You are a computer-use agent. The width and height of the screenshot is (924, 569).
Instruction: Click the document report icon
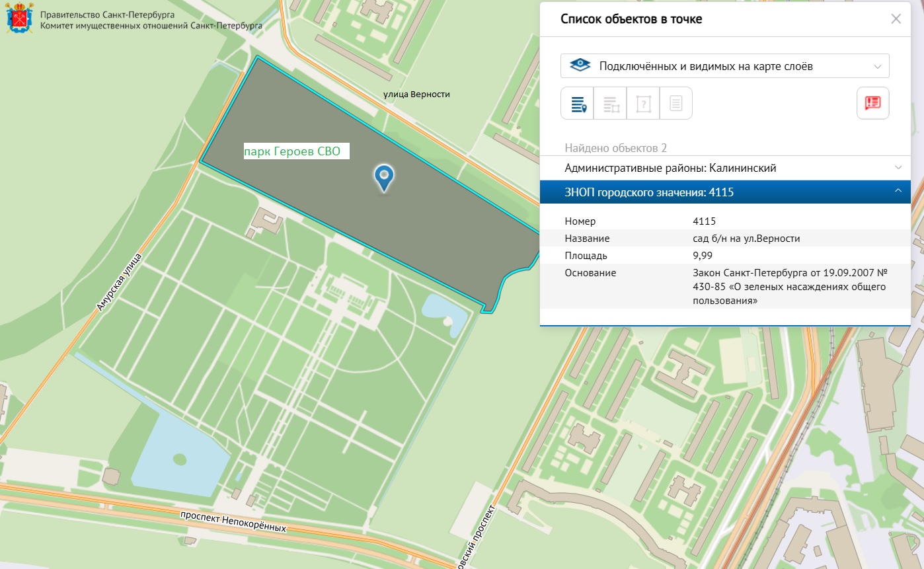(675, 103)
